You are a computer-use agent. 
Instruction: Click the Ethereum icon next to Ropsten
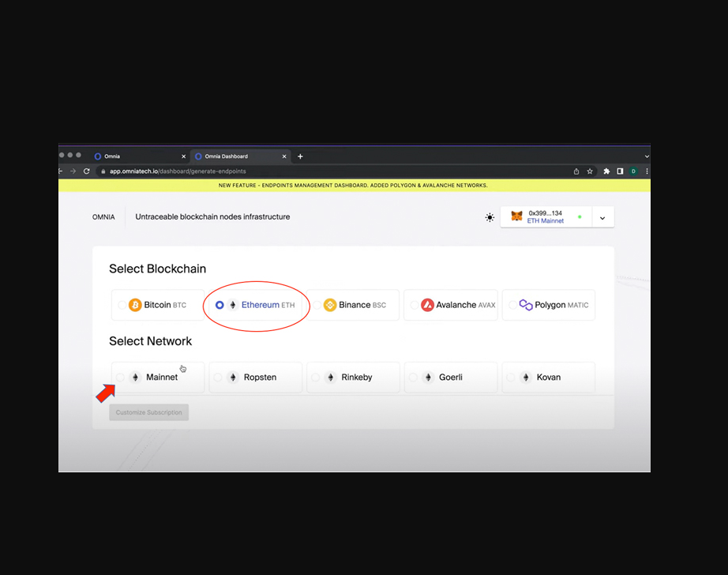(x=233, y=377)
